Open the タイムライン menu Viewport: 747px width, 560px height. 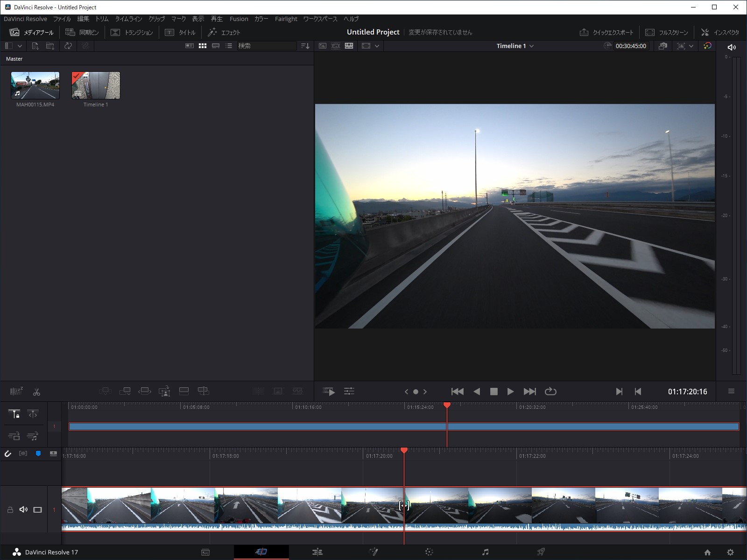point(127,19)
